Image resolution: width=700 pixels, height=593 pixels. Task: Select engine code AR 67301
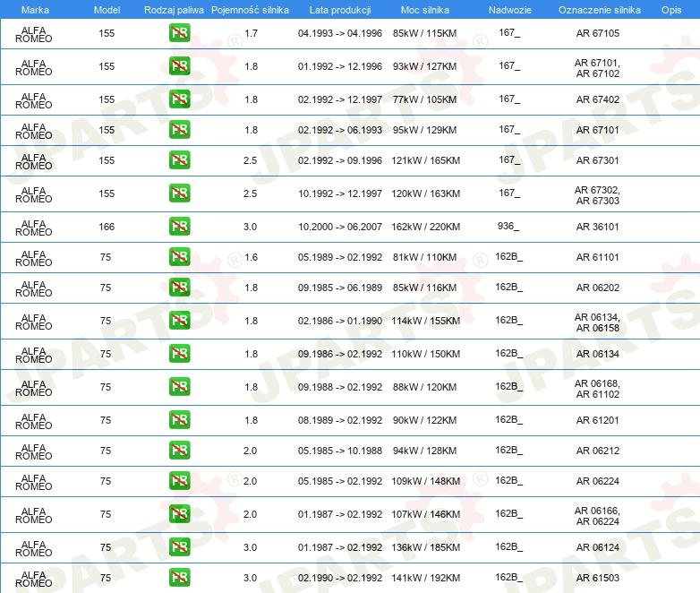click(597, 160)
